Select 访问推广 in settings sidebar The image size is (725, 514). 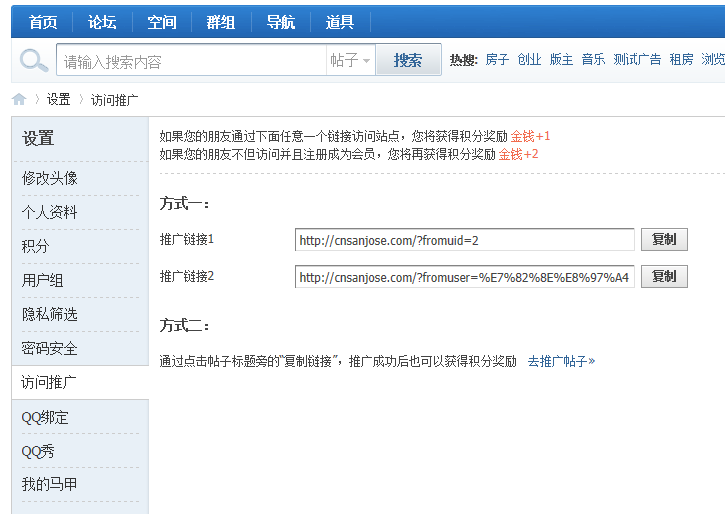pyautogui.click(x=49, y=383)
